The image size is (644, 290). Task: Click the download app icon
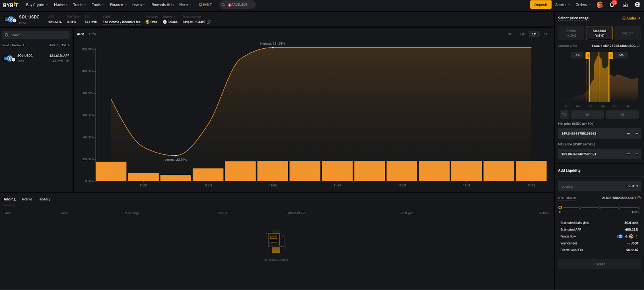(x=625, y=5)
